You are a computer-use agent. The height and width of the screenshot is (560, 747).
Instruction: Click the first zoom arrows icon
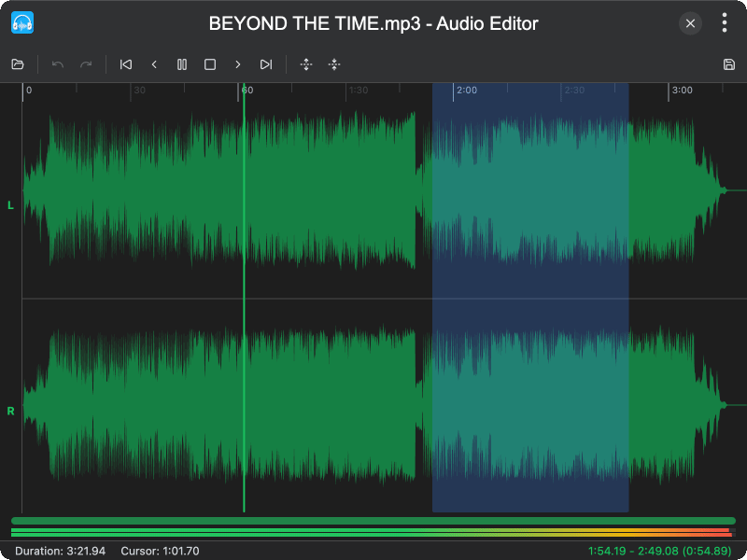pyautogui.click(x=305, y=64)
